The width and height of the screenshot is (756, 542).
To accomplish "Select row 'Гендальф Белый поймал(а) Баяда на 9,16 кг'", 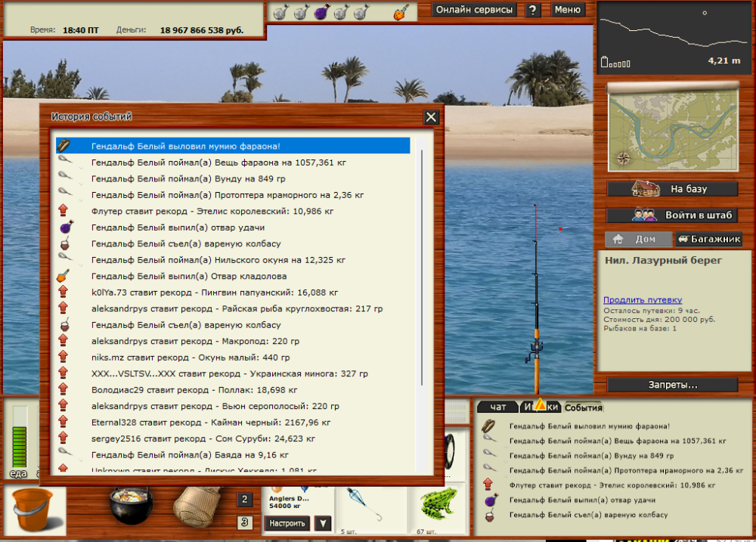I will 233,455.
